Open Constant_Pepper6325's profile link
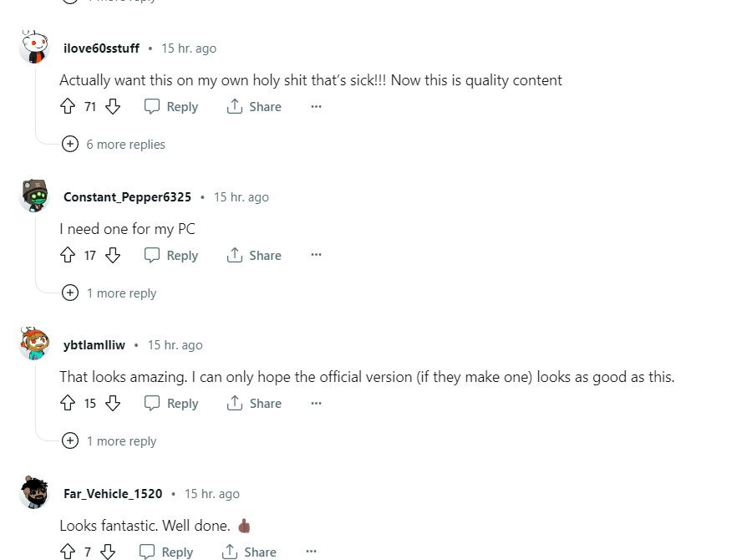 (127, 197)
